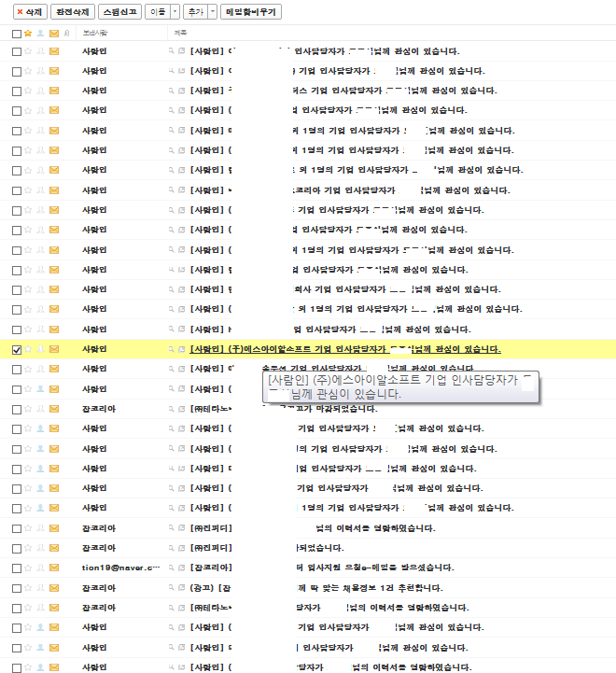Star the (광고) 잡코리아 mail
616x673 pixels.
28,587
